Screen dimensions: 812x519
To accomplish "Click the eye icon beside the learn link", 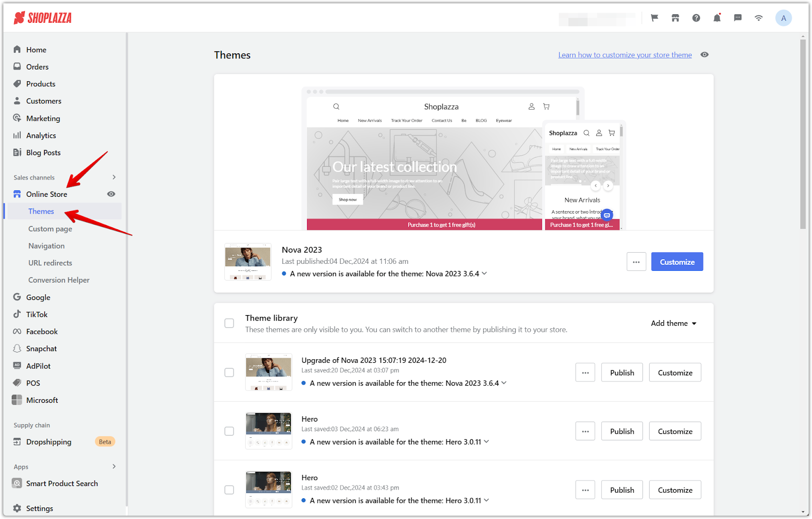I will (704, 55).
